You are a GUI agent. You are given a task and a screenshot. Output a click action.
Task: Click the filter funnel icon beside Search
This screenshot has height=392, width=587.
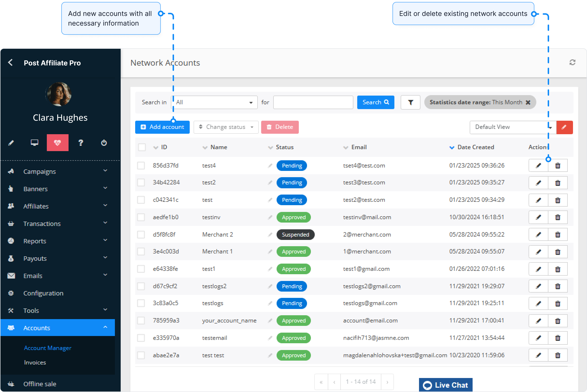click(410, 102)
